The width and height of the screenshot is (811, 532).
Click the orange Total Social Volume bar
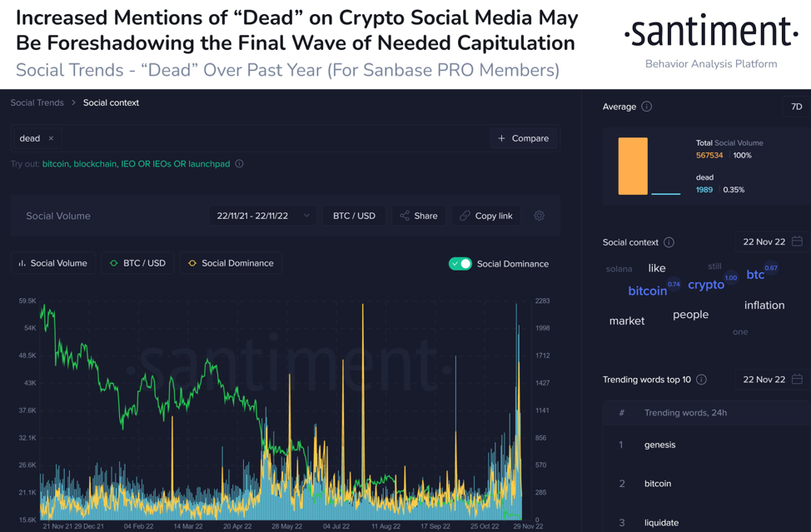coord(633,167)
